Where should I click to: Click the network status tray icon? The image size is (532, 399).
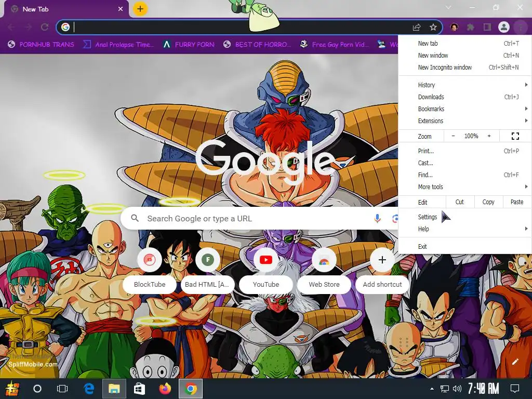click(x=445, y=389)
